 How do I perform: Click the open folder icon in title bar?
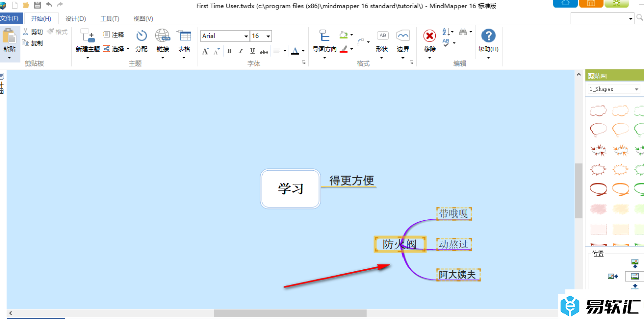(x=26, y=5)
